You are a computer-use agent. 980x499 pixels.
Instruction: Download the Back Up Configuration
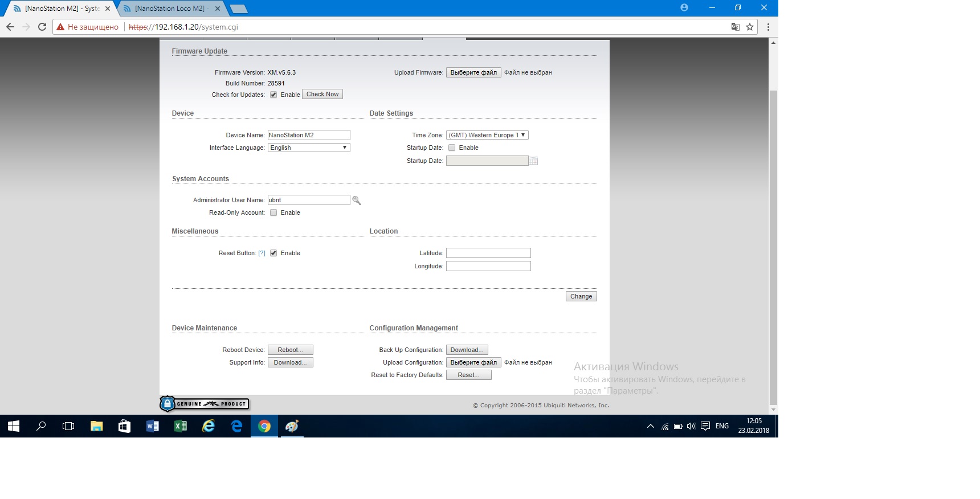pyautogui.click(x=467, y=350)
